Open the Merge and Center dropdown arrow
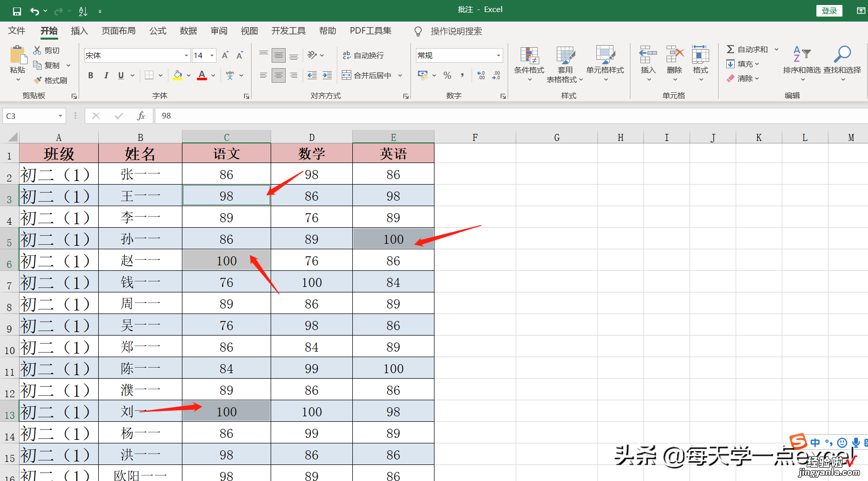The height and width of the screenshot is (481, 868). point(400,75)
